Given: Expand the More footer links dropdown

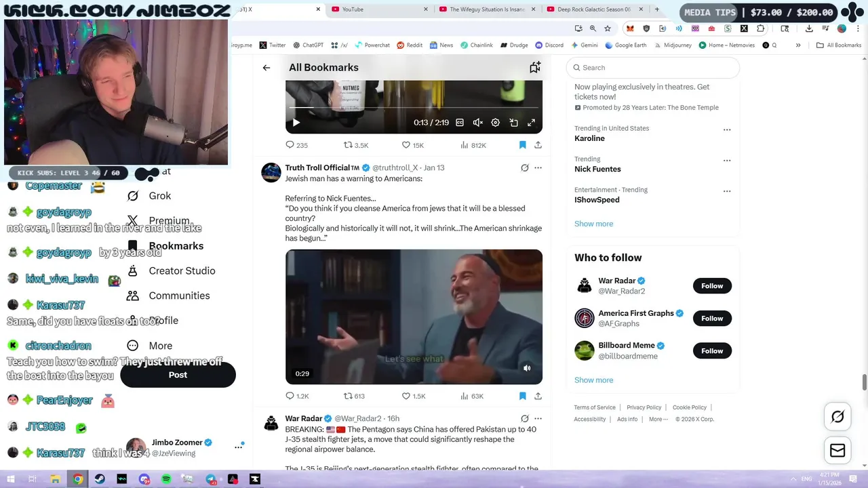Looking at the screenshot, I should [658, 420].
